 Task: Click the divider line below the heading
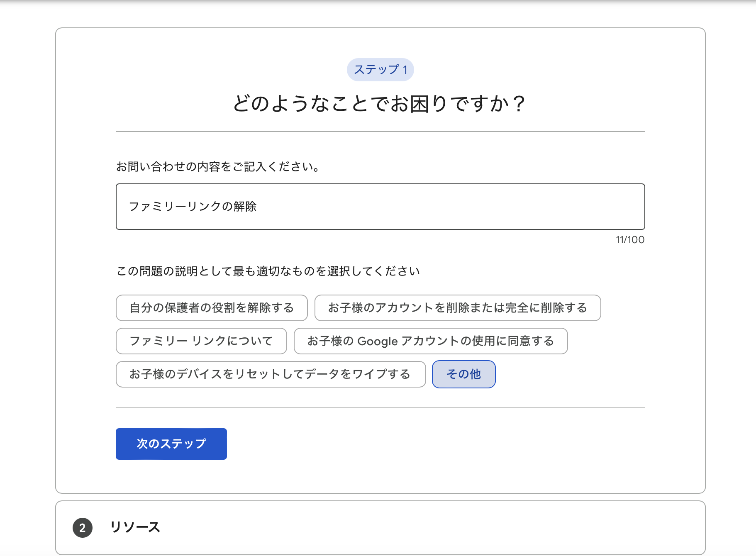[x=380, y=132]
